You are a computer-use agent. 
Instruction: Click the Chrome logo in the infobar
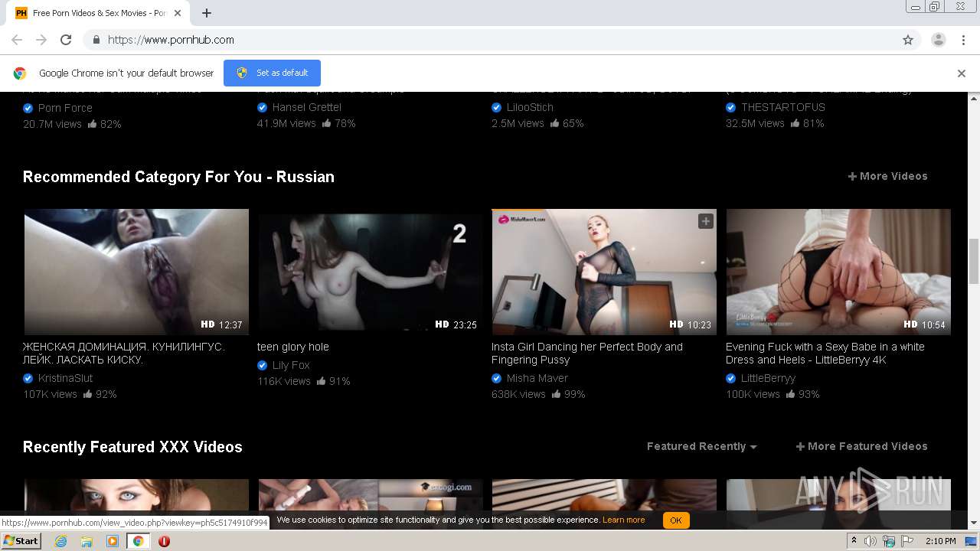tap(20, 73)
